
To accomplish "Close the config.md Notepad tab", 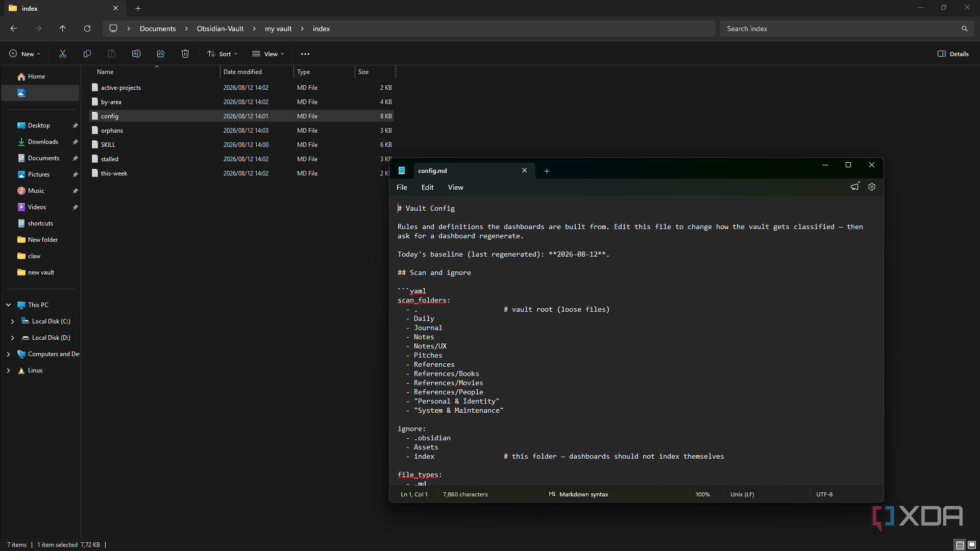I will (x=524, y=170).
